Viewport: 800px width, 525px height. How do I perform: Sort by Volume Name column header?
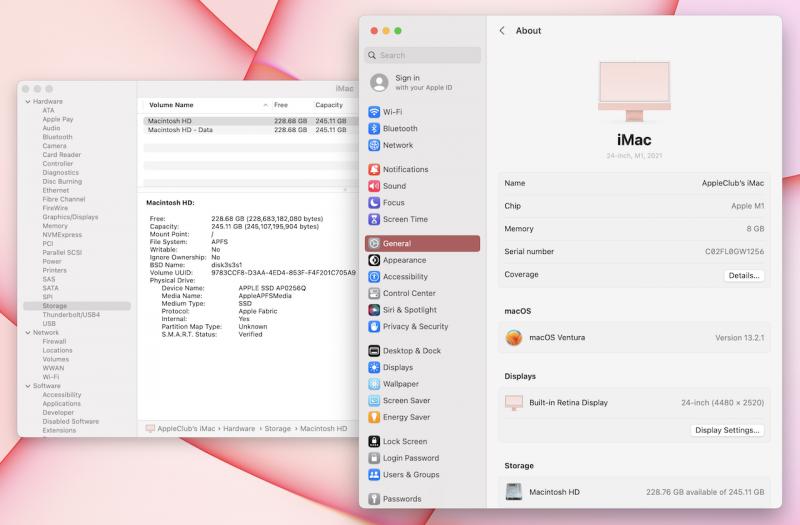click(x=171, y=105)
